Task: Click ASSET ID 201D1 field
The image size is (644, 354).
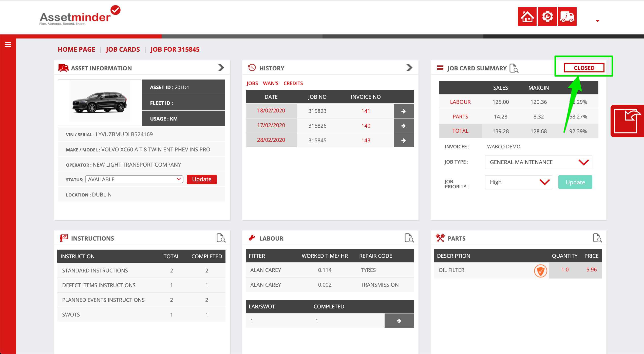Action: pos(183,87)
